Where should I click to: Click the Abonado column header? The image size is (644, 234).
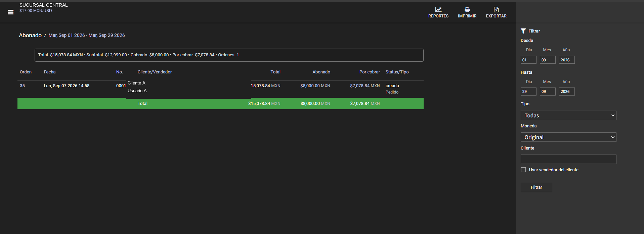click(321, 72)
